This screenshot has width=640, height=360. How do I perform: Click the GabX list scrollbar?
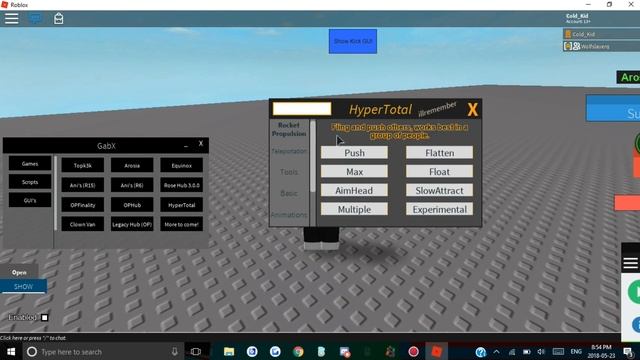[x=55, y=192]
